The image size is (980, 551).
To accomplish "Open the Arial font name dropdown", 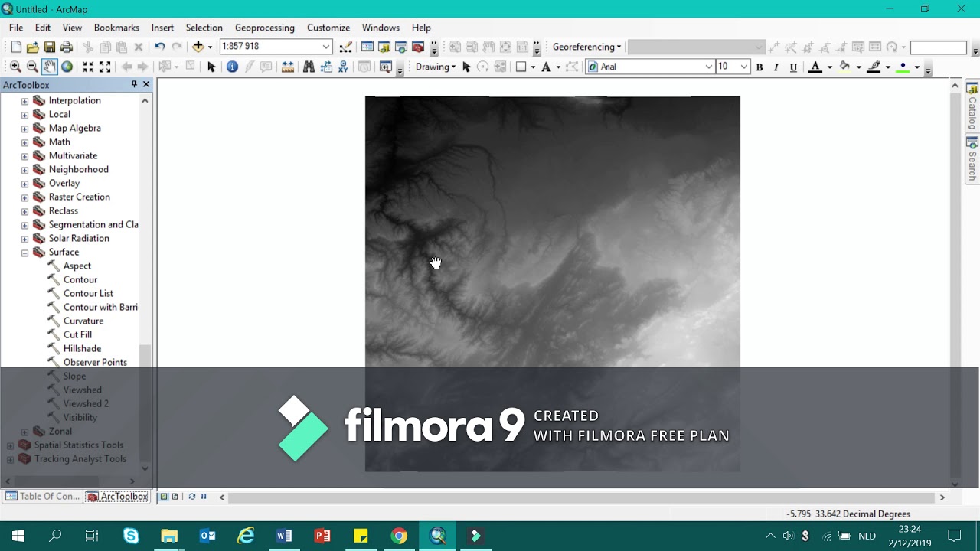I will pos(708,67).
